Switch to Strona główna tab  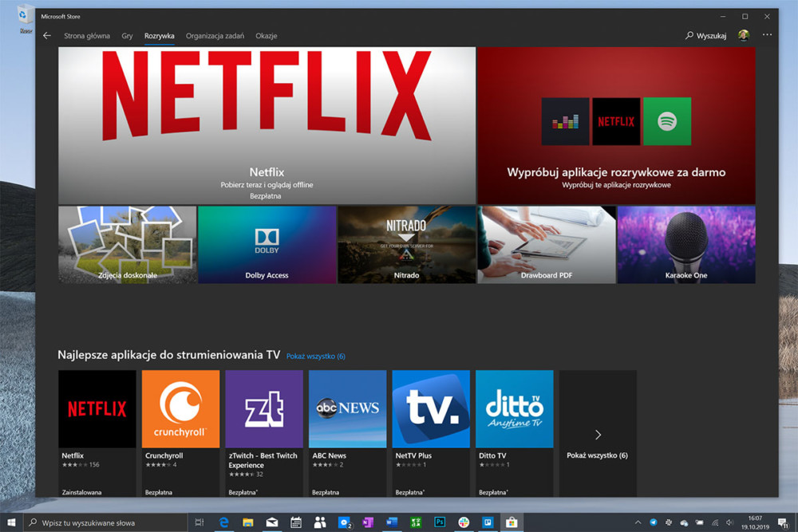[x=87, y=36]
